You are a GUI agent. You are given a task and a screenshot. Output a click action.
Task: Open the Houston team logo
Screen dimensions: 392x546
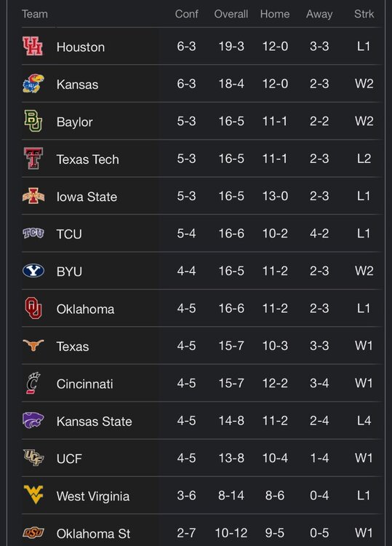33,47
